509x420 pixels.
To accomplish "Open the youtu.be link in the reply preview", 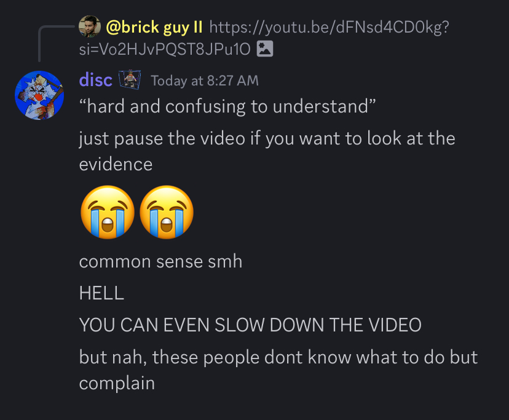I will click(329, 27).
